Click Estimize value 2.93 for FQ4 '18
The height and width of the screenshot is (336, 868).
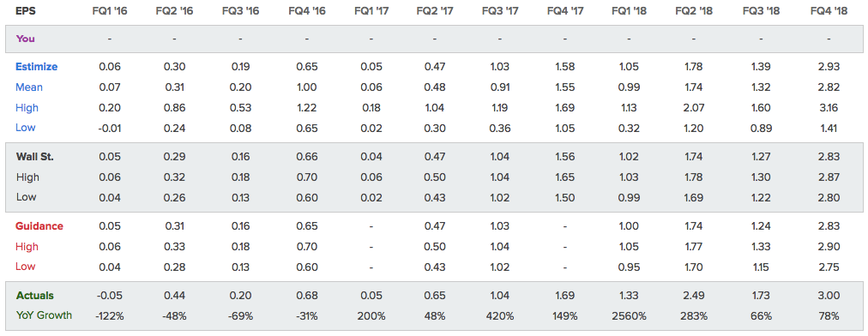pyautogui.click(x=829, y=67)
